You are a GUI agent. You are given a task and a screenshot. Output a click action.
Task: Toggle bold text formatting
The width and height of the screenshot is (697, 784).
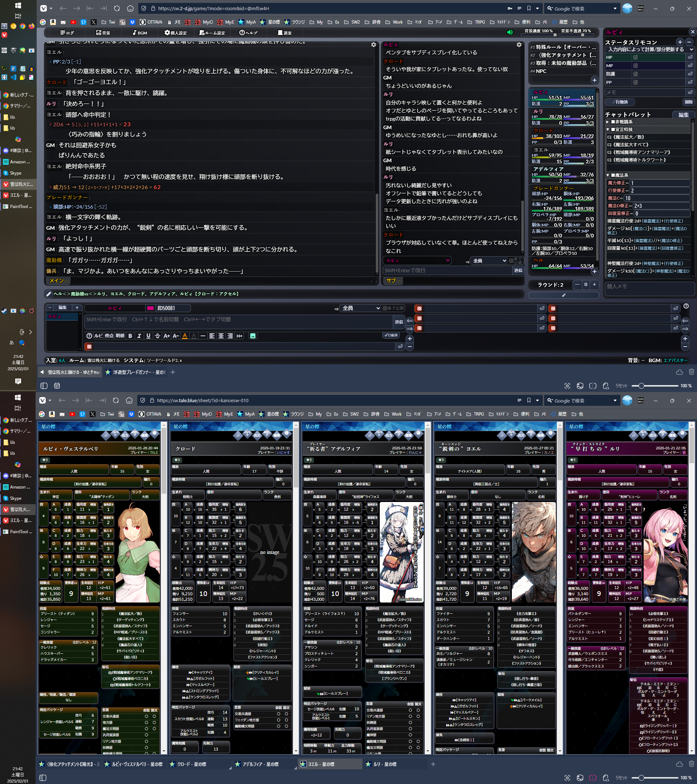[130, 336]
